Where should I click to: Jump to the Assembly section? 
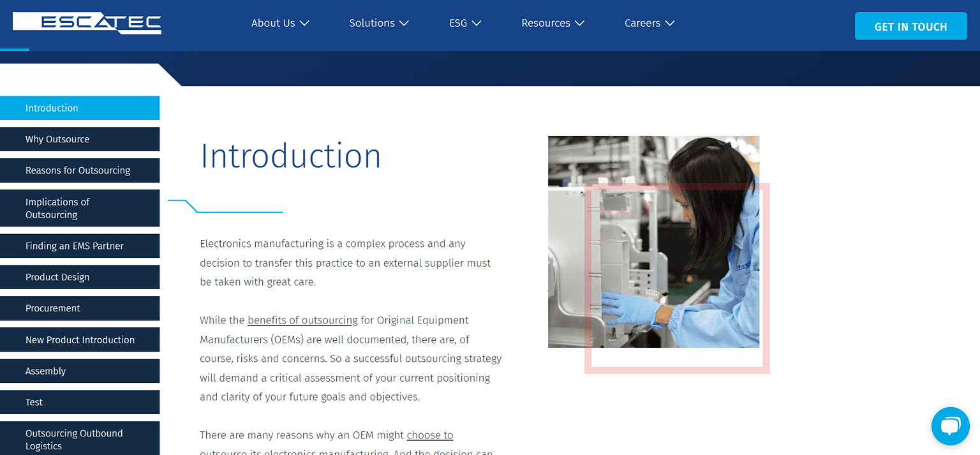[80, 371]
